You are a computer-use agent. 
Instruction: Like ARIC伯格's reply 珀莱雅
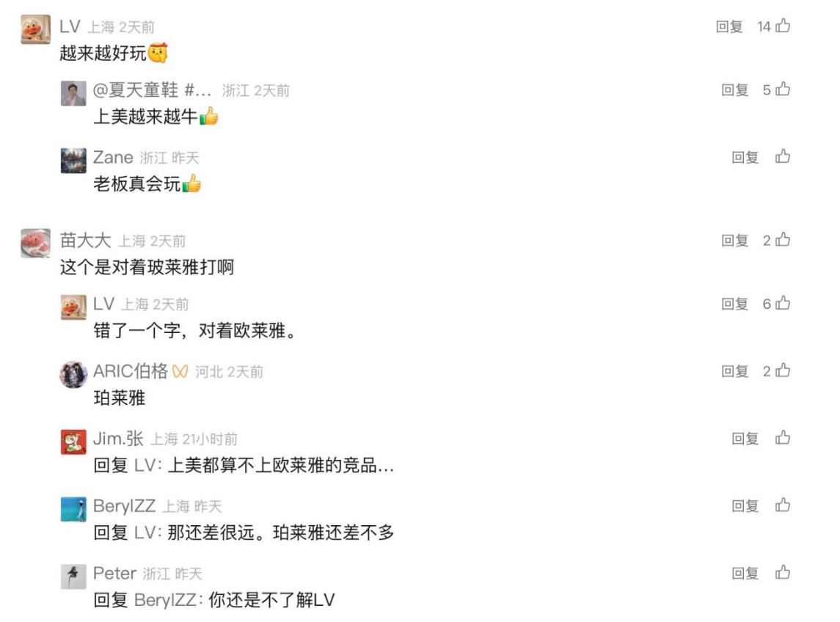[783, 370]
